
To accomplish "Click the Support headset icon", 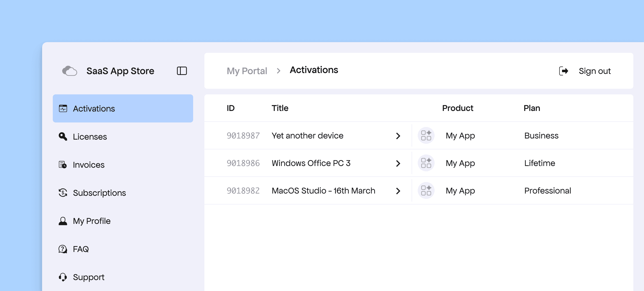I will 63,277.
